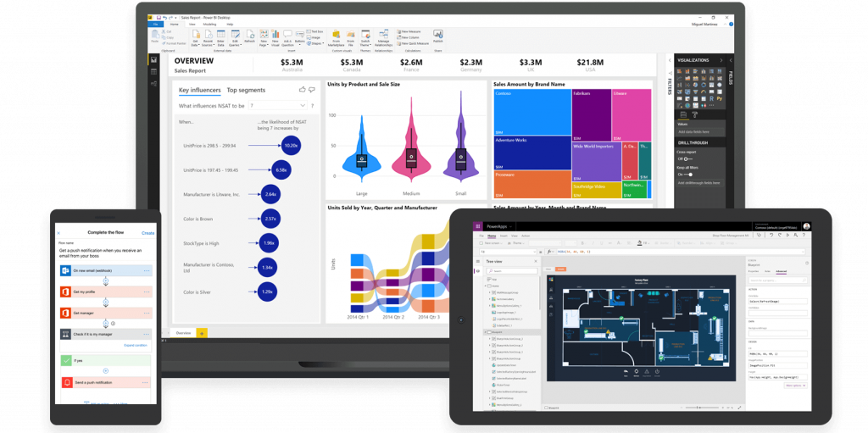The image size is (868, 433).
Task: Click the PowerApps formula bar
Action: pos(679,252)
